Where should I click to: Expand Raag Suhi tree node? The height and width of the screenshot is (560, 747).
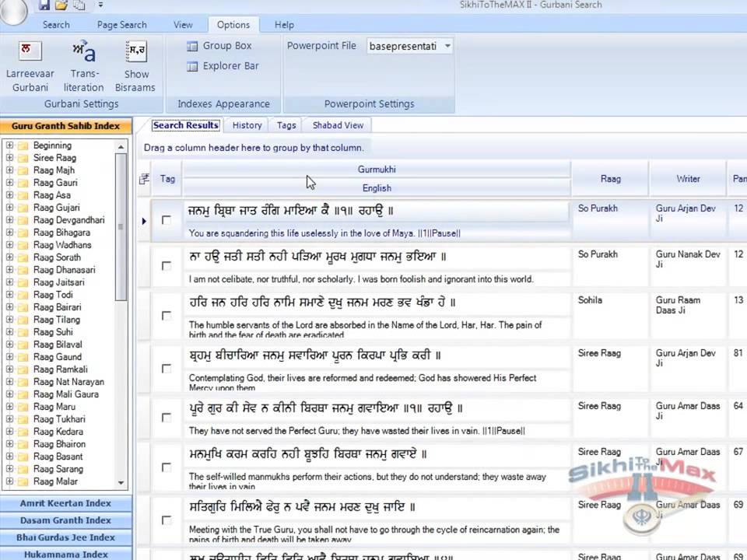coord(9,332)
